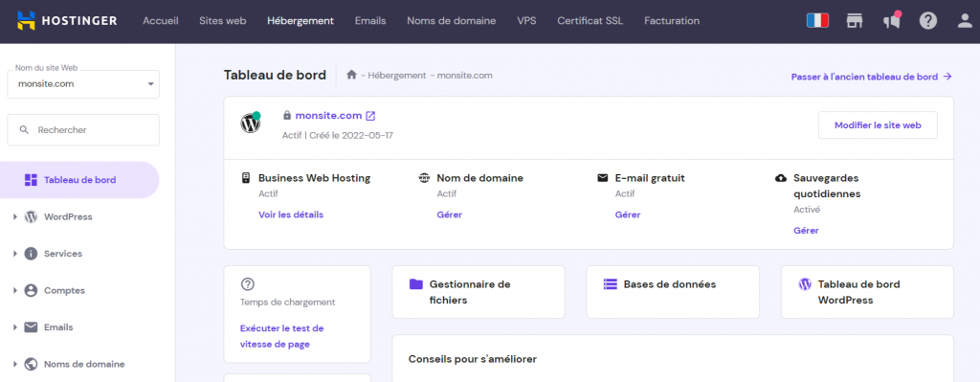The height and width of the screenshot is (382, 980).
Task: Click the Nom de domaine globe icon
Action: tap(424, 178)
